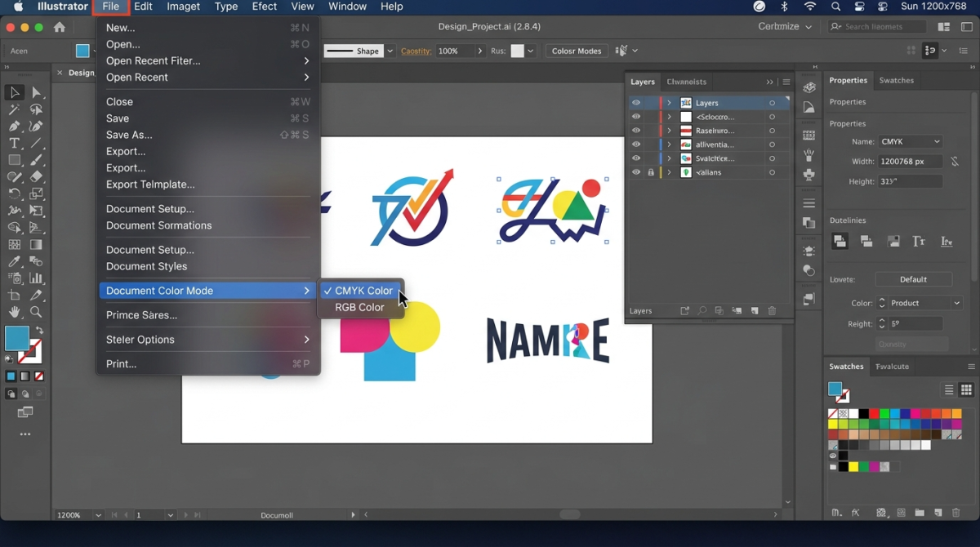Viewport: 980px width, 547px height.
Task: Expand the top 'Layers' layer chevron
Action: 669,103
